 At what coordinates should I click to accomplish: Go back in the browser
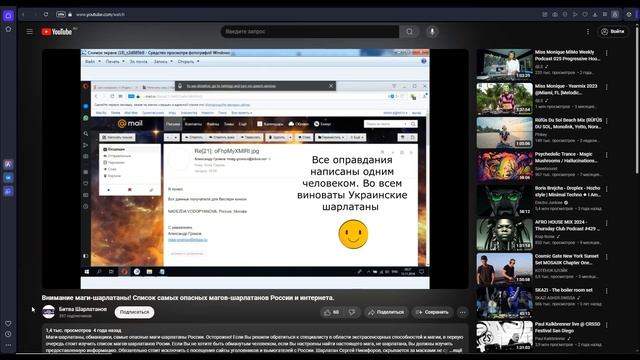click(23, 14)
